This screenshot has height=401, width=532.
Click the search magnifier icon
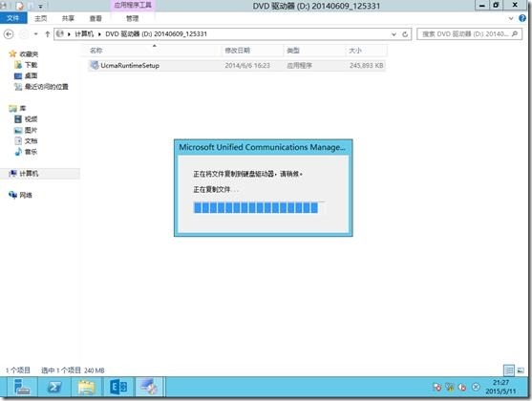tap(515, 34)
